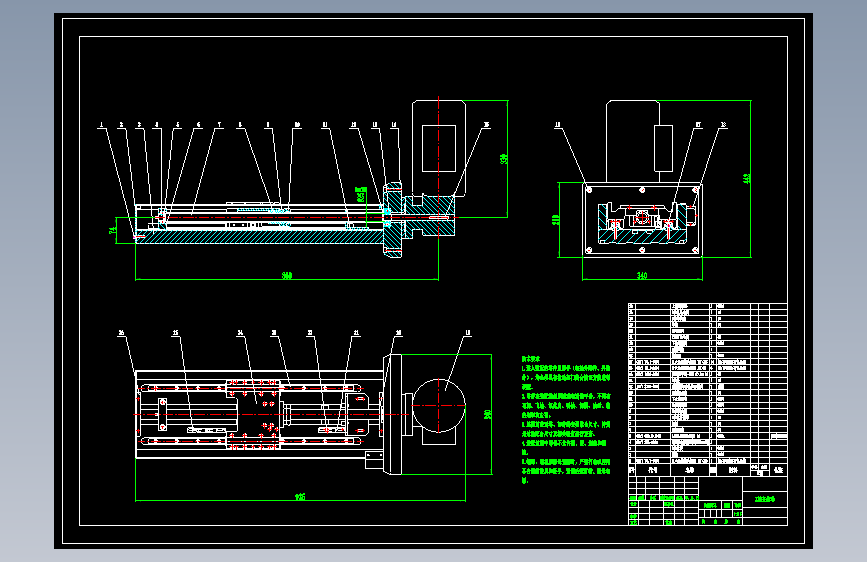
Task: Pick part balloon number 1 in section view
Action: [101, 125]
